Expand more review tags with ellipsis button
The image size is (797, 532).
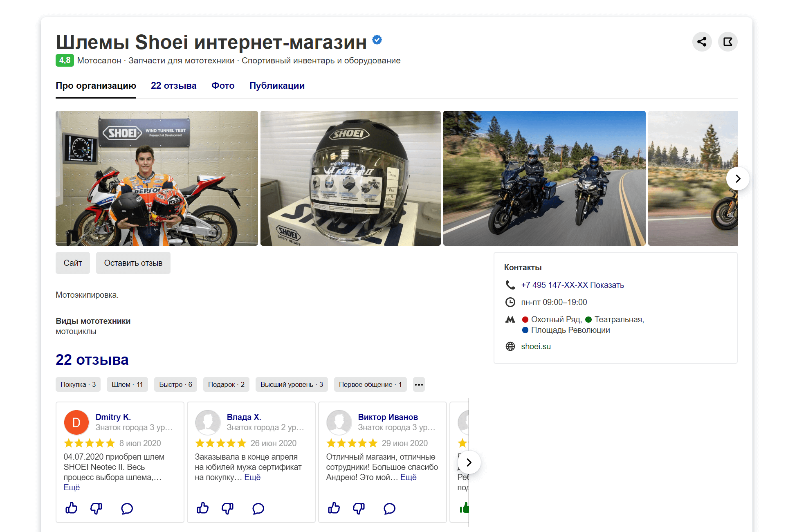[x=419, y=384]
